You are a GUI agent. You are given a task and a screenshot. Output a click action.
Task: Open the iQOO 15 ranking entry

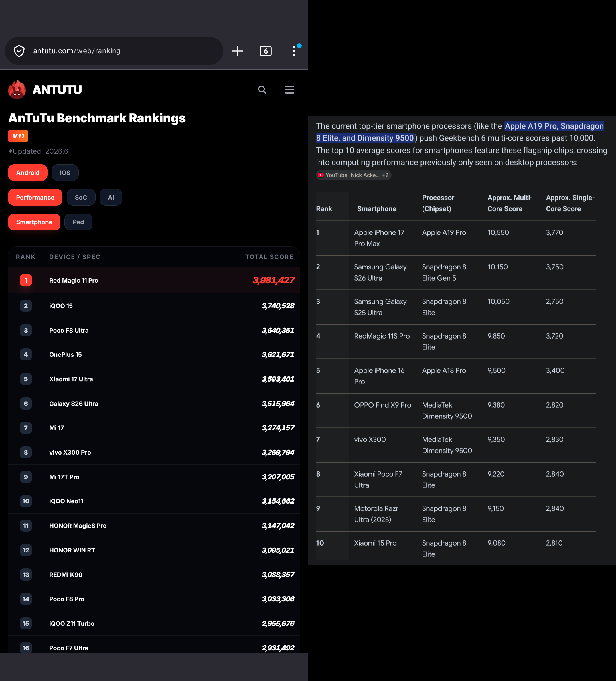click(154, 306)
